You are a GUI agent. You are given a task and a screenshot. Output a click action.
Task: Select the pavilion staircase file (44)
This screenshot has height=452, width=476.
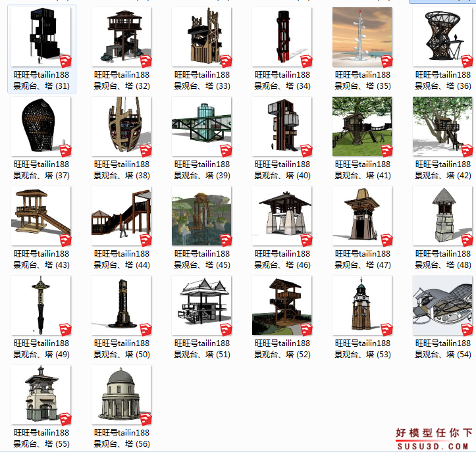(x=121, y=216)
